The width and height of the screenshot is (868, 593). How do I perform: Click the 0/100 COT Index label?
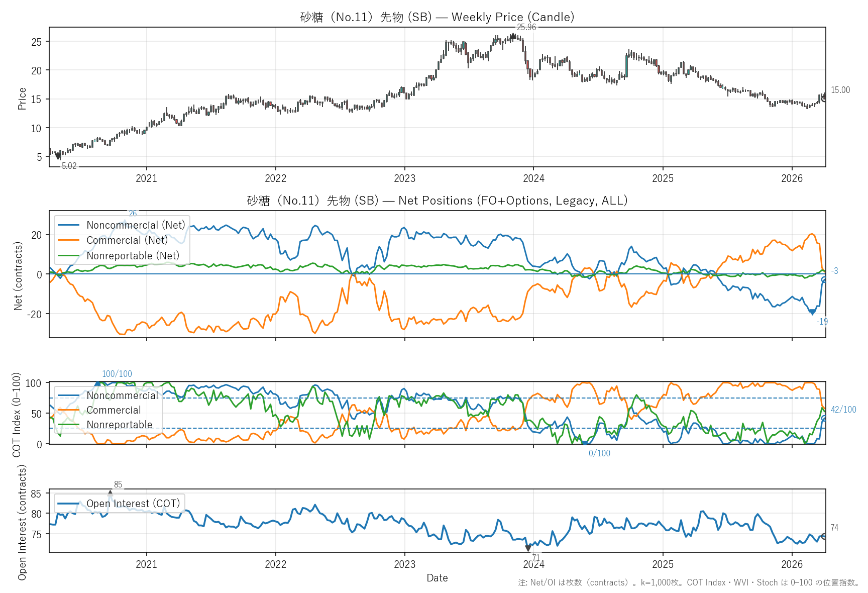point(599,453)
